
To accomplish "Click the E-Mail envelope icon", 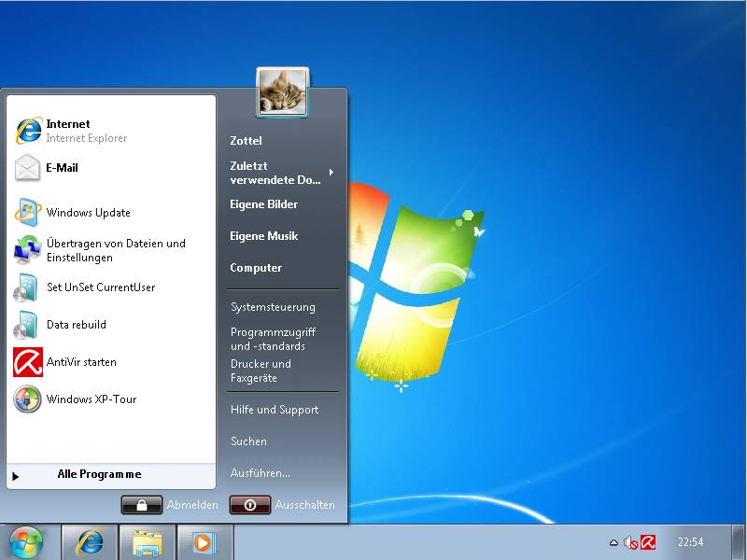I will point(27,168).
